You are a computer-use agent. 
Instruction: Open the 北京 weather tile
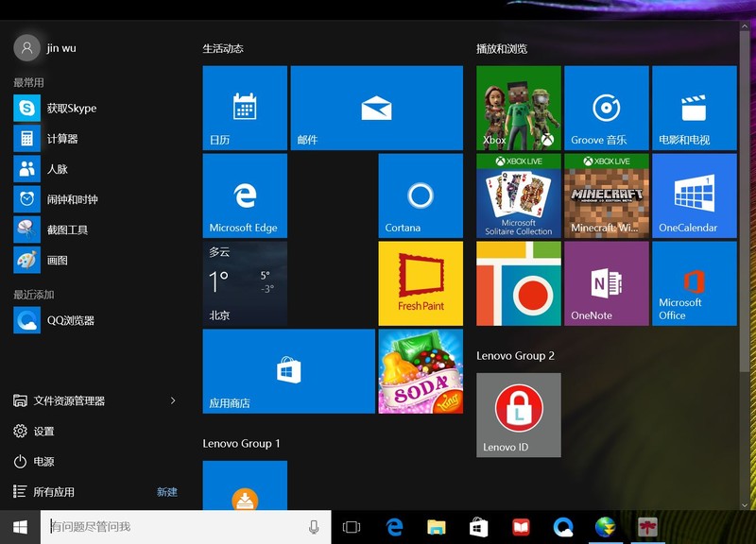[x=245, y=283]
